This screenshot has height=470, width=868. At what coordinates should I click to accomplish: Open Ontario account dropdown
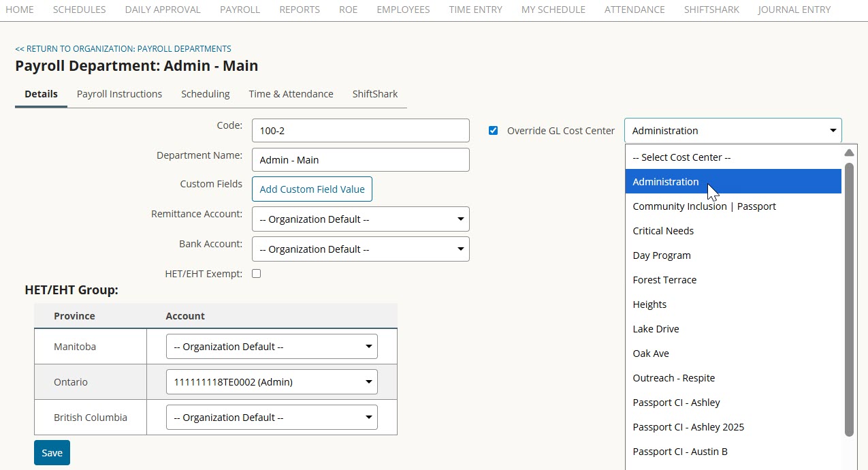click(x=272, y=382)
